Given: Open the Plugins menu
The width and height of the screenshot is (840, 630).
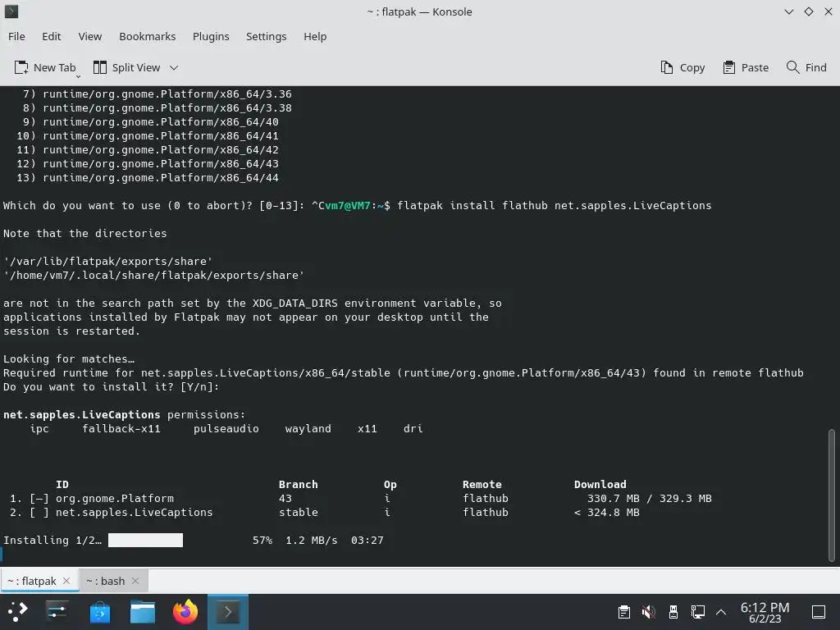Looking at the screenshot, I should tap(211, 36).
